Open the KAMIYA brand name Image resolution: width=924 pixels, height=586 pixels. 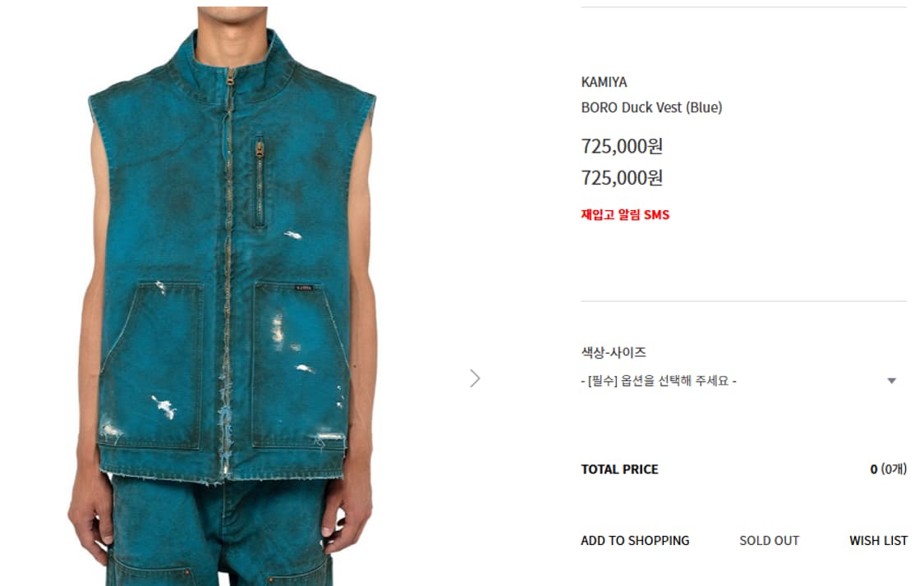point(604,82)
